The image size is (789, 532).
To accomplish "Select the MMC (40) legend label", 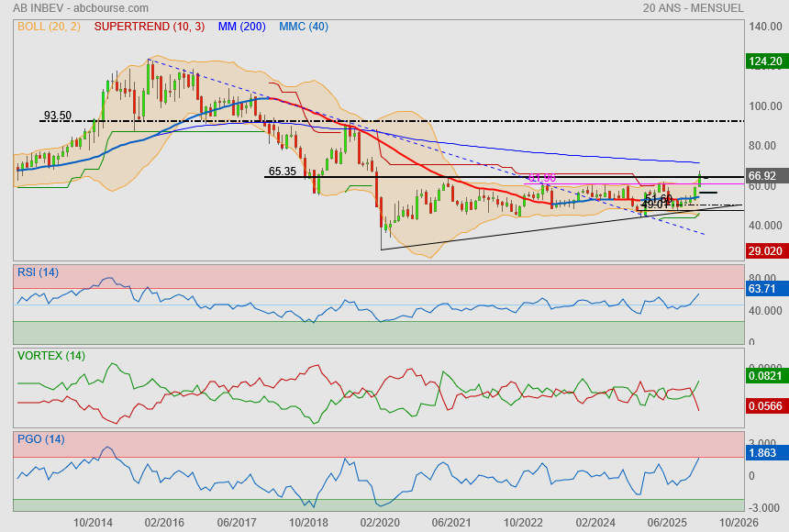I will pyautogui.click(x=304, y=27).
